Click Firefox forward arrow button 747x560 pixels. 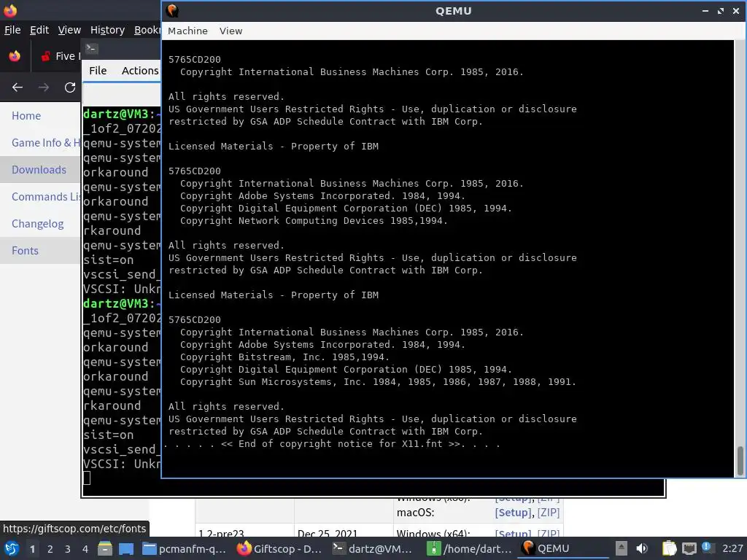click(x=43, y=87)
